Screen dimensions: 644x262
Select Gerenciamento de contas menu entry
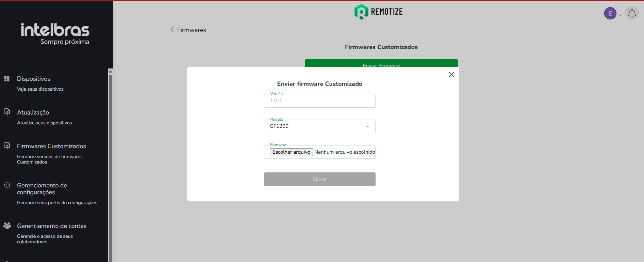click(x=52, y=226)
